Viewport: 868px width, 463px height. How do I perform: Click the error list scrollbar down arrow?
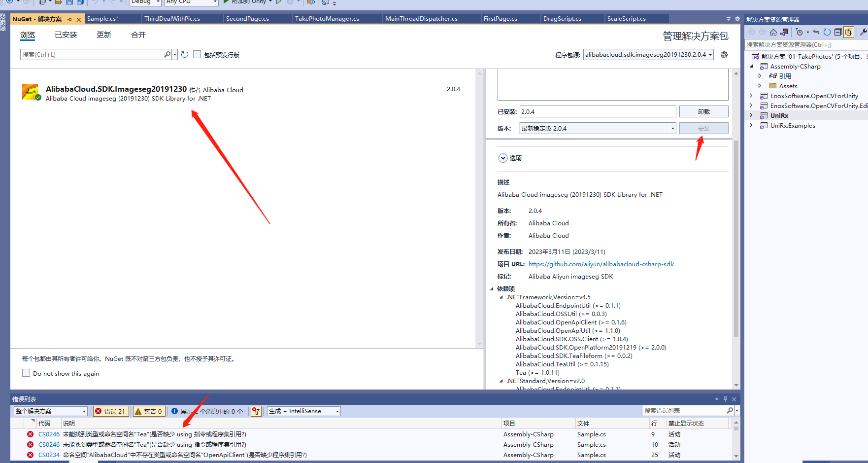(x=736, y=456)
